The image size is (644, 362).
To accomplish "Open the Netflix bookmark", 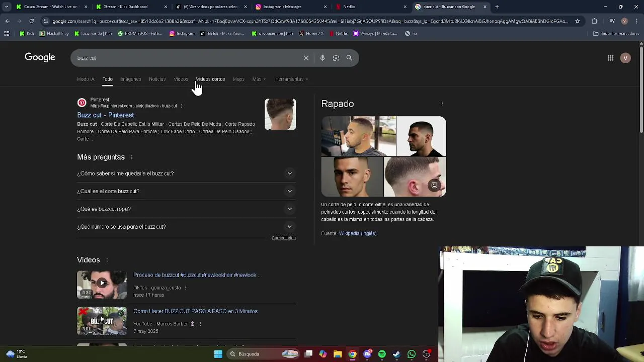I will (x=339, y=34).
